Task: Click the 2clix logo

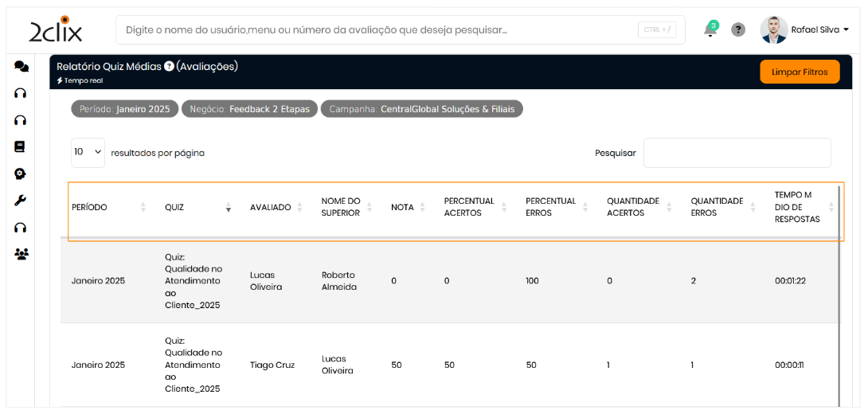Action: point(55,30)
